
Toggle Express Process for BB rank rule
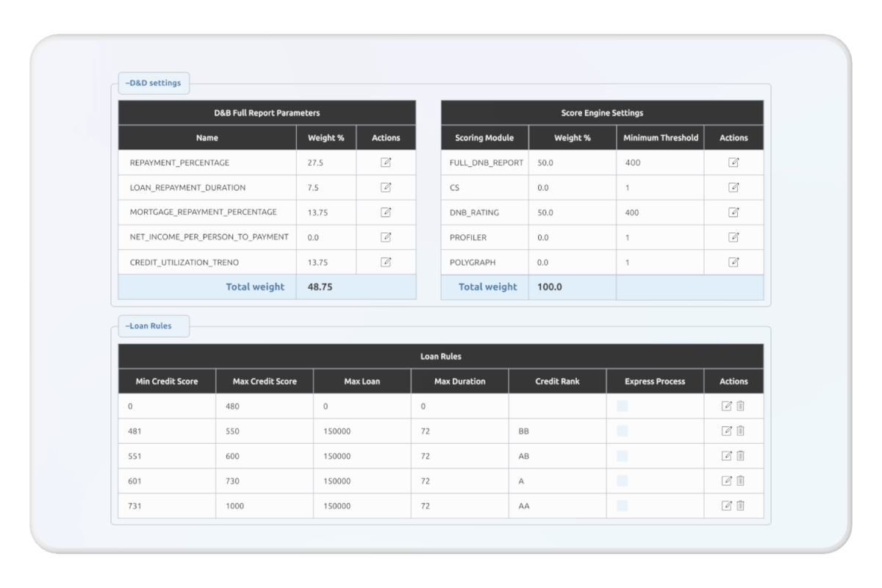623,431
